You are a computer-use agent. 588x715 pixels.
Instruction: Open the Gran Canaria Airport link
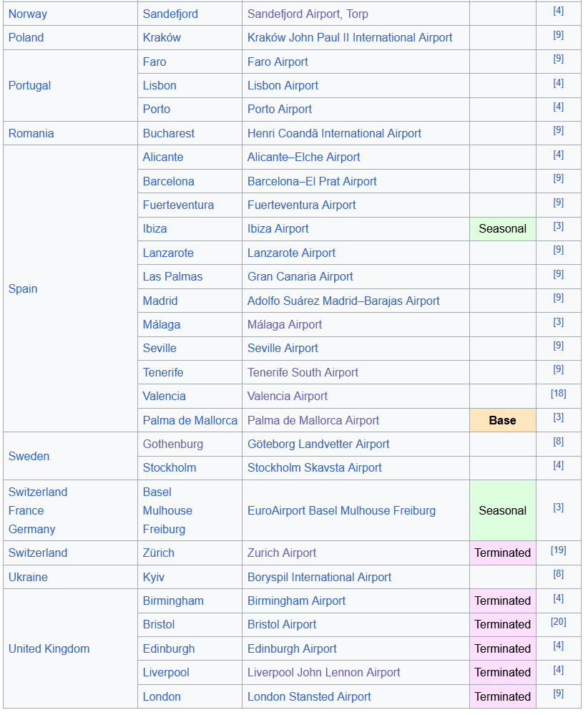[300, 276]
